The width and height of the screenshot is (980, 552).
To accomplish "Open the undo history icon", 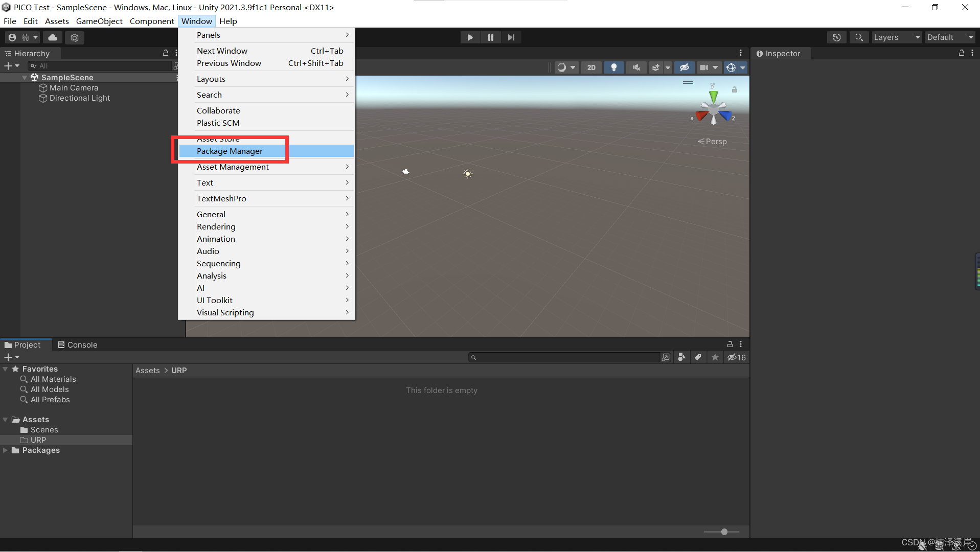I will tap(837, 37).
